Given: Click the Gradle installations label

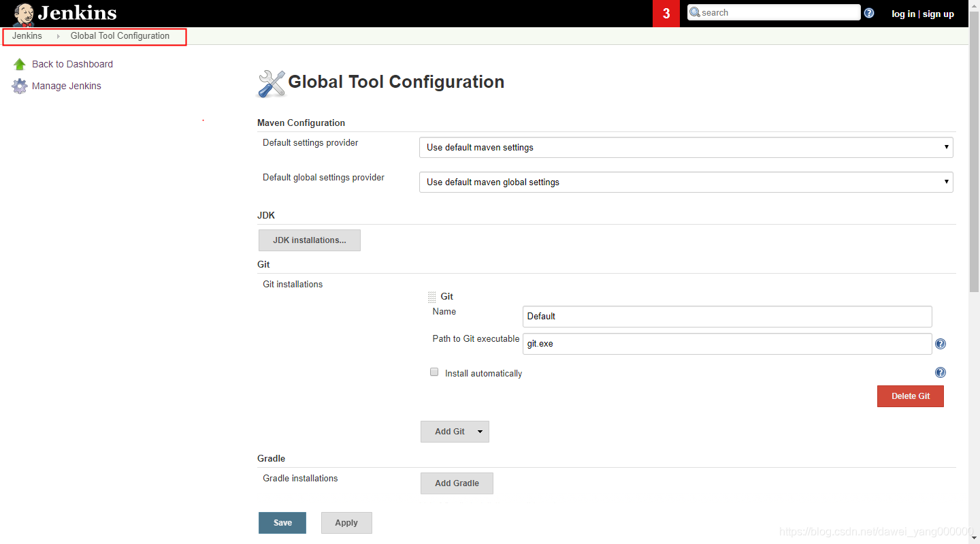Looking at the screenshot, I should tap(300, 479).
